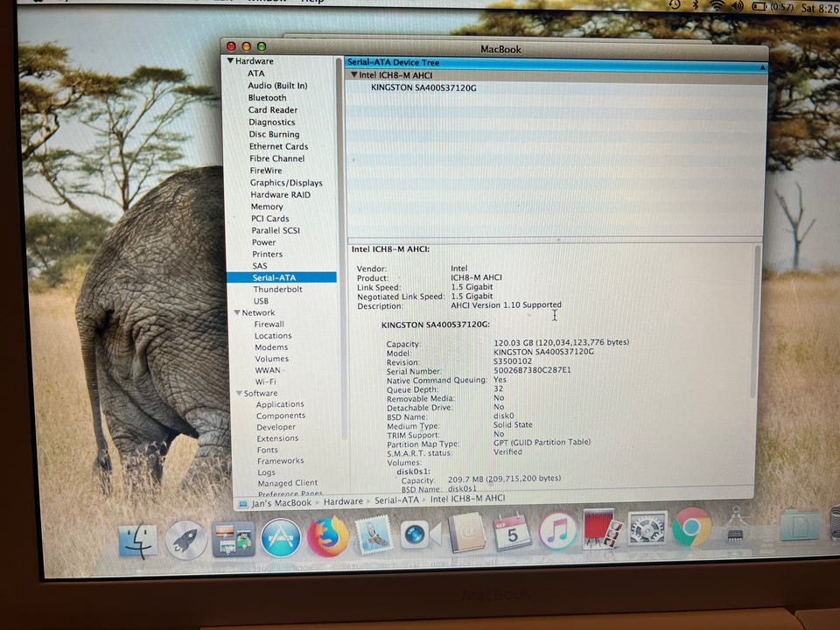The height and width of the screenshot is (630, 840).
Task: Select Thunderbolt in the sidebar
Action: coord(277,290)
